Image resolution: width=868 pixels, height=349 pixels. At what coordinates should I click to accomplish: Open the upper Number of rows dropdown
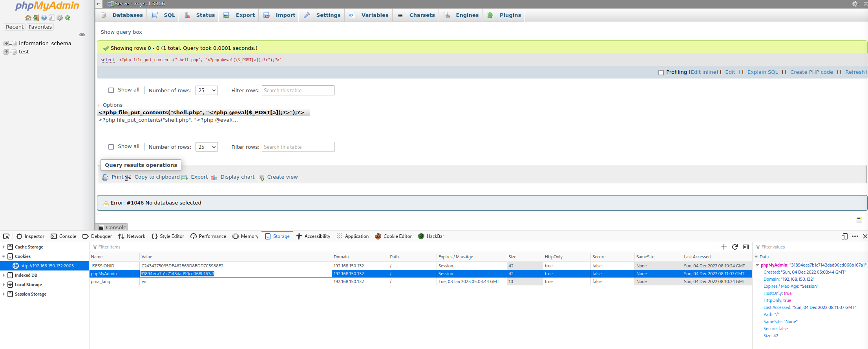[206, 90]
